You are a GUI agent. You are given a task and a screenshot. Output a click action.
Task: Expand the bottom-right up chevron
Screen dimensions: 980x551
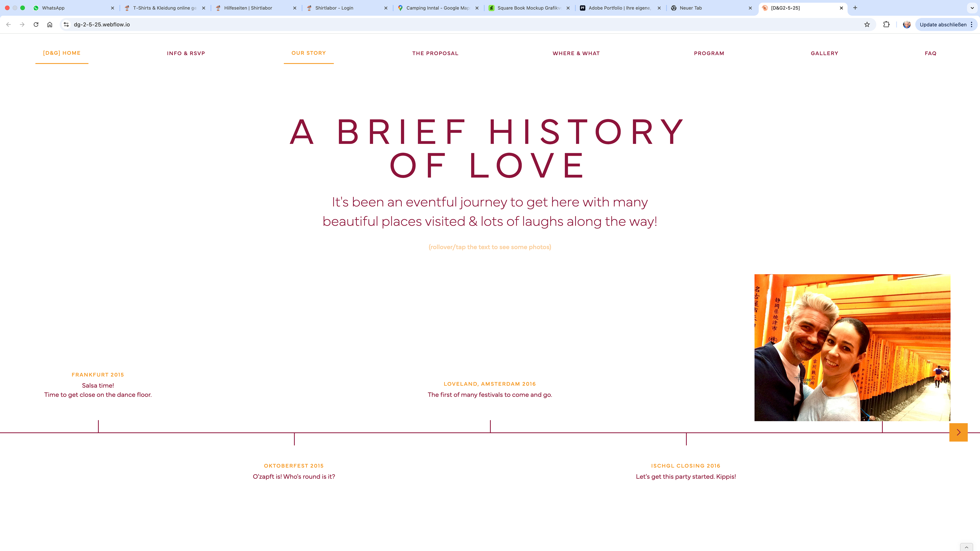click(x=966, y=547)
